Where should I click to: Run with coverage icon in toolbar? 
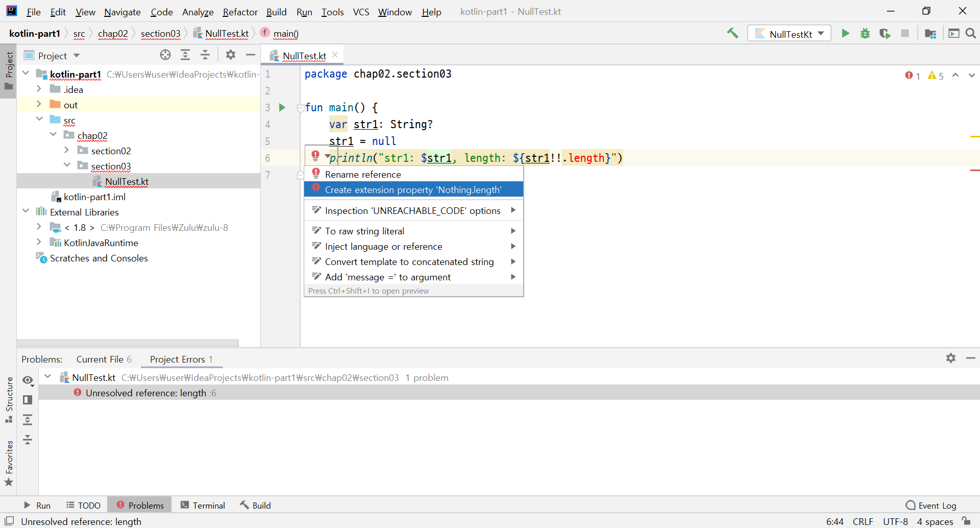(x=885, y=34)
